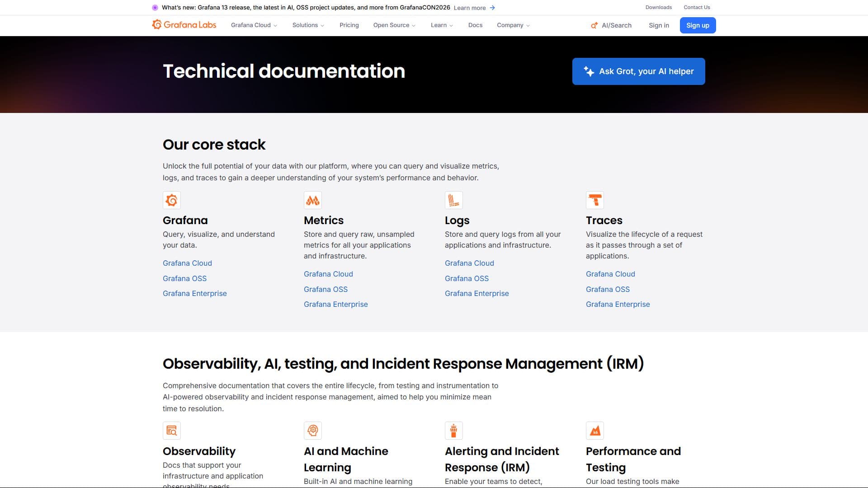The width and height of the screenshot is (868, 488).
Task: Open the Downloads link in top bar
Action: (658, 7)
